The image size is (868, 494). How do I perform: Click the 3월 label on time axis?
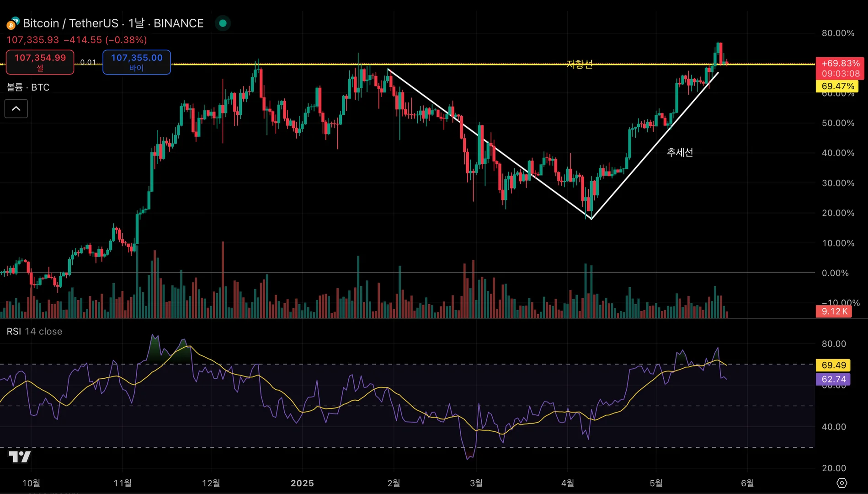476,483
